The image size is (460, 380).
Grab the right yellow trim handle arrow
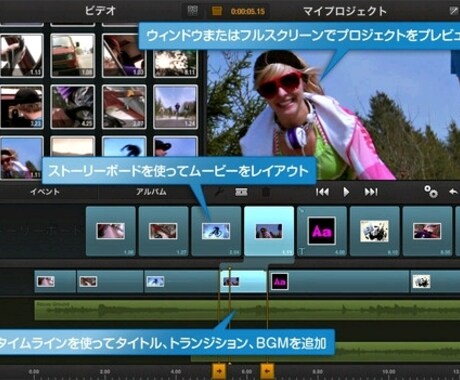(267, 371)
